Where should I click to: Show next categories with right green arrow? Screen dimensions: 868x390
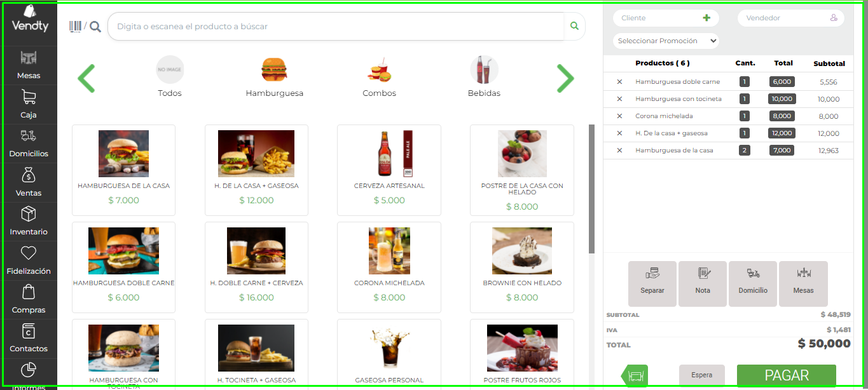[565, 79]
